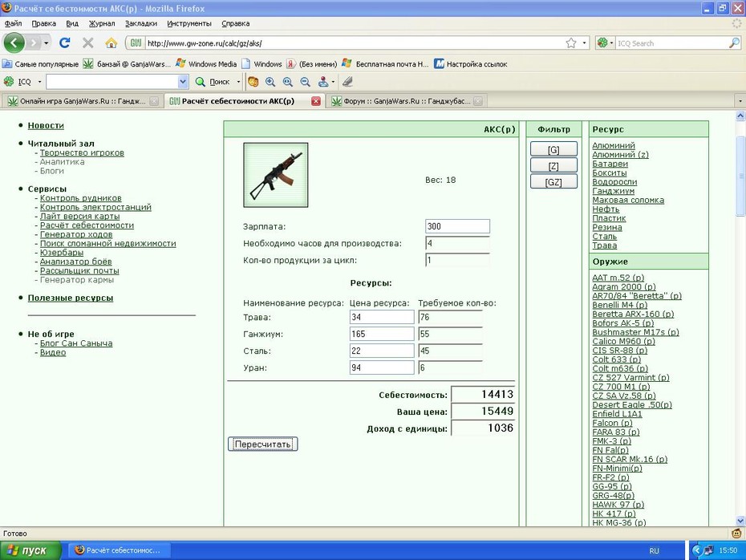Expand the search engine selector dropdown
This screenshot has height=560, width=746.
pyautogui.click(x=605, y=43)
